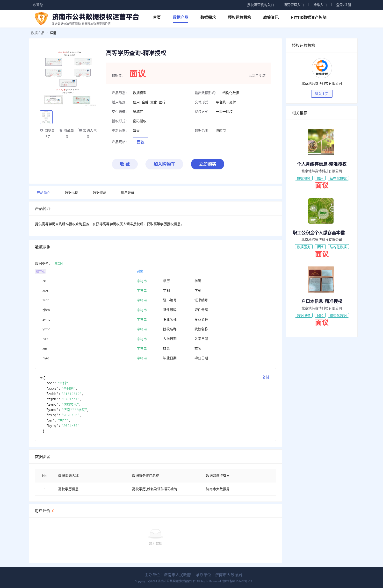383x588 pixels.
Task: Click 高校学历信息 resource name cell
Action: tap(68, 489)
